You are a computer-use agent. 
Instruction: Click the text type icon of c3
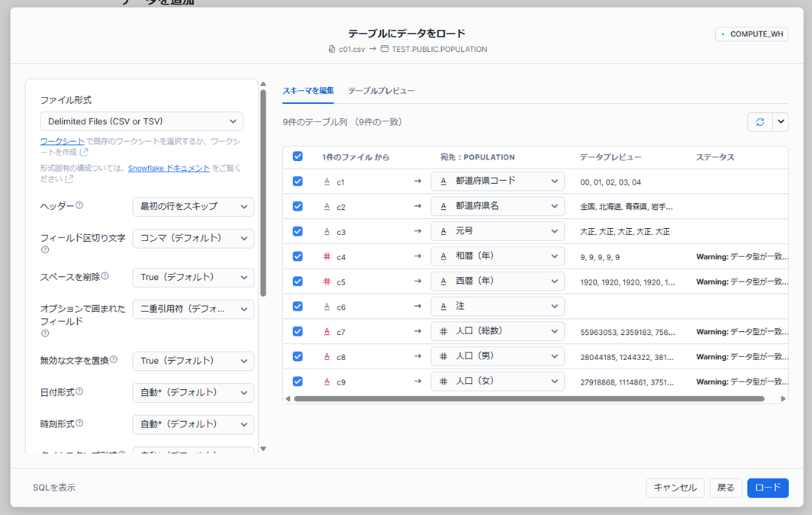(327, 232)
